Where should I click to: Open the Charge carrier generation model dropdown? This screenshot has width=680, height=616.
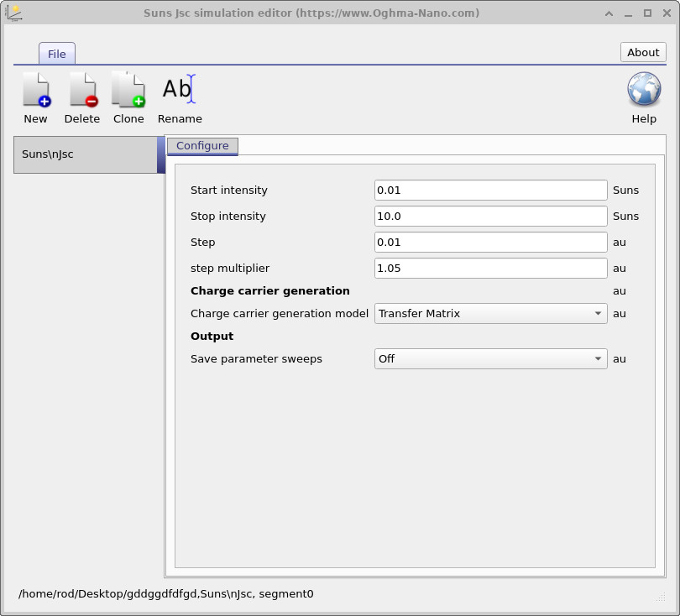pos(490,314)
